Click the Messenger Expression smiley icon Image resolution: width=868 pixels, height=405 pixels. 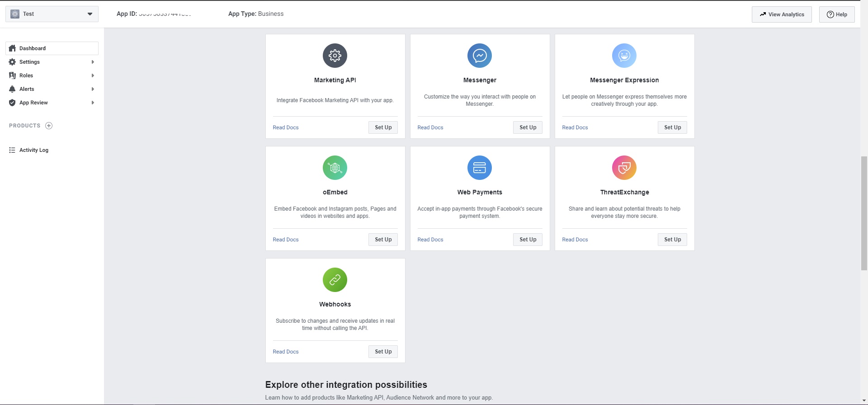(x=624, y=56)
